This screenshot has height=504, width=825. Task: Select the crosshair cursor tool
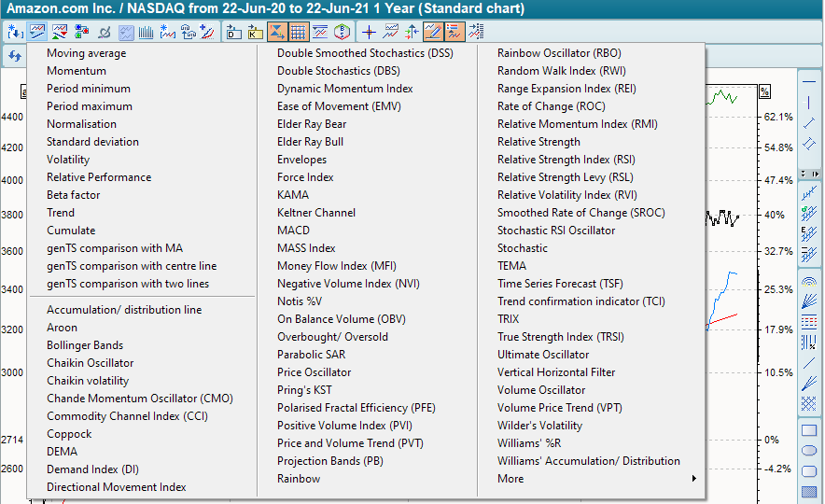[x=369, y=32]
